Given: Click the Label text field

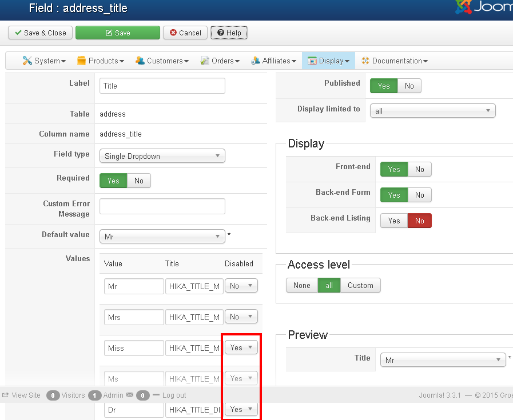Looking at the screenshot, I should click(162, 86).
